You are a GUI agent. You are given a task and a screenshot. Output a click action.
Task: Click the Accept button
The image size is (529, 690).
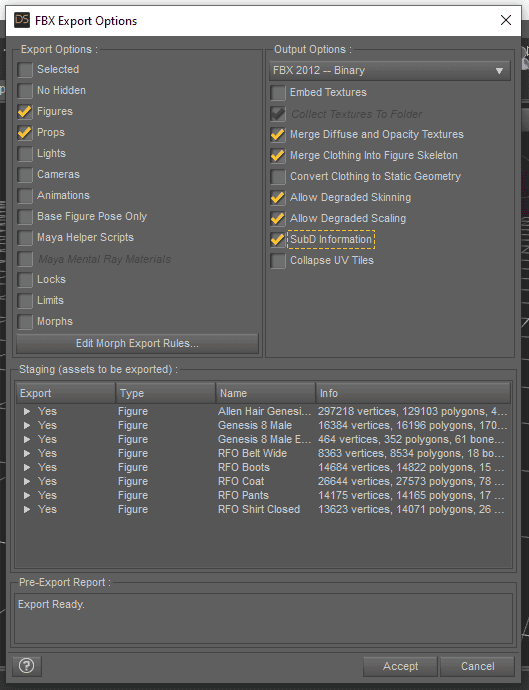click(400, 666)
